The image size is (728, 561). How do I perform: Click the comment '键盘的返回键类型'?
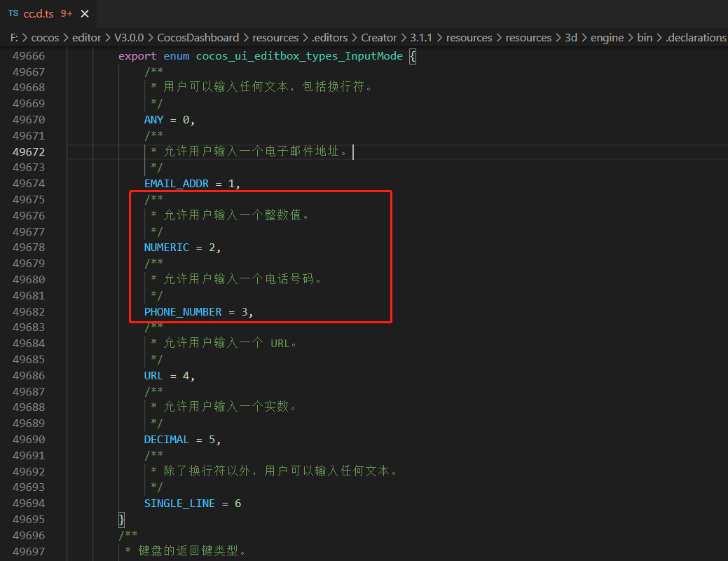coord(188,550)
